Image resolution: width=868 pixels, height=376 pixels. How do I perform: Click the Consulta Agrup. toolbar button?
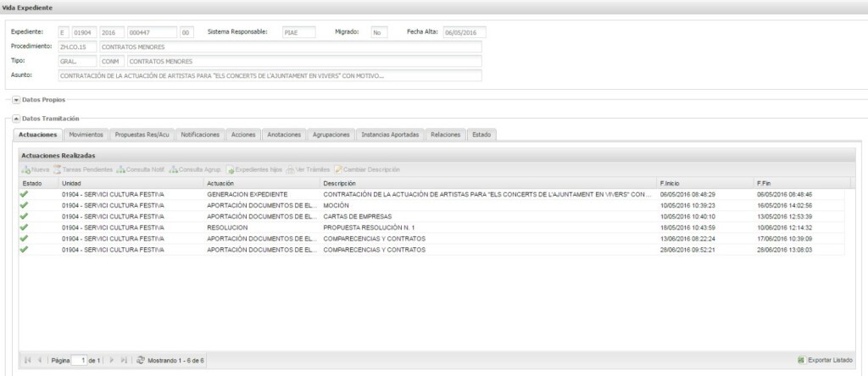tap(196, 169)
